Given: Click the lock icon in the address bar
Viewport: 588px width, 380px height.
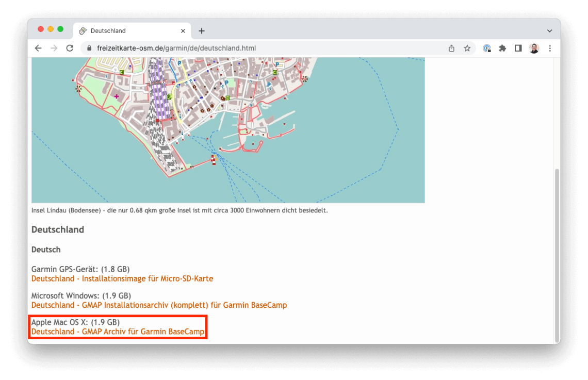Looking at the screenshot, I should [x=89, y=48].
